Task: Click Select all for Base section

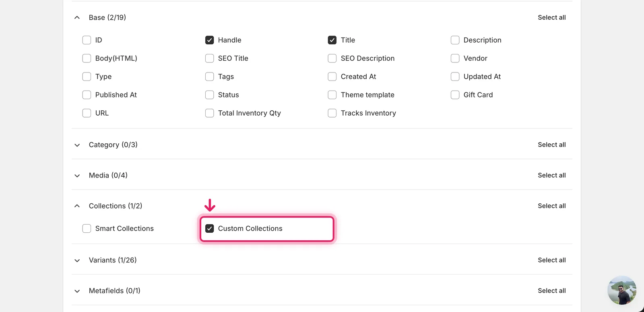Action: point(552,18)
